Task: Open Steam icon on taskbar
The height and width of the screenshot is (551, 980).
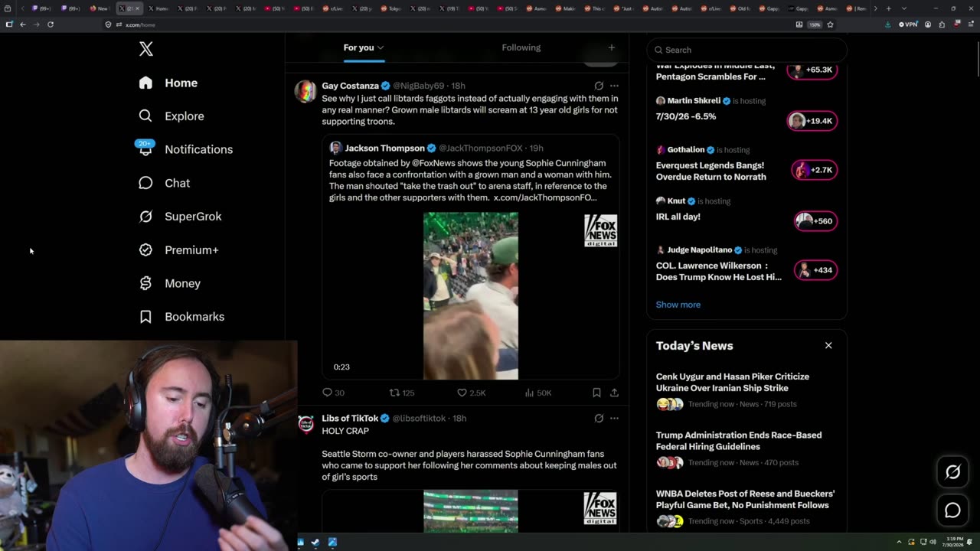Action: click(x=316, y=542)
